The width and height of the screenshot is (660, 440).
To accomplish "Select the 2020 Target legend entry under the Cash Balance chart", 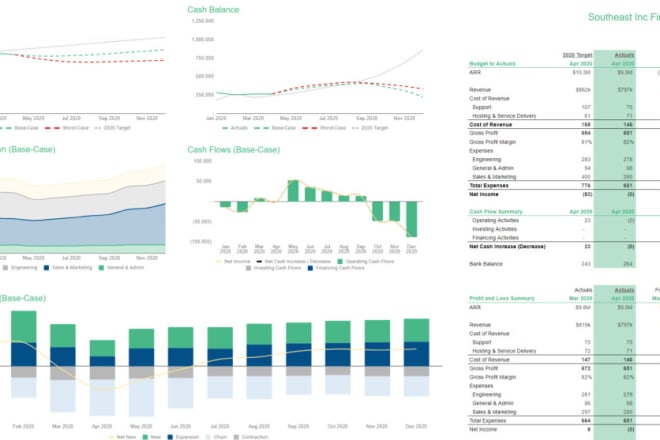I will click(370, 128).
